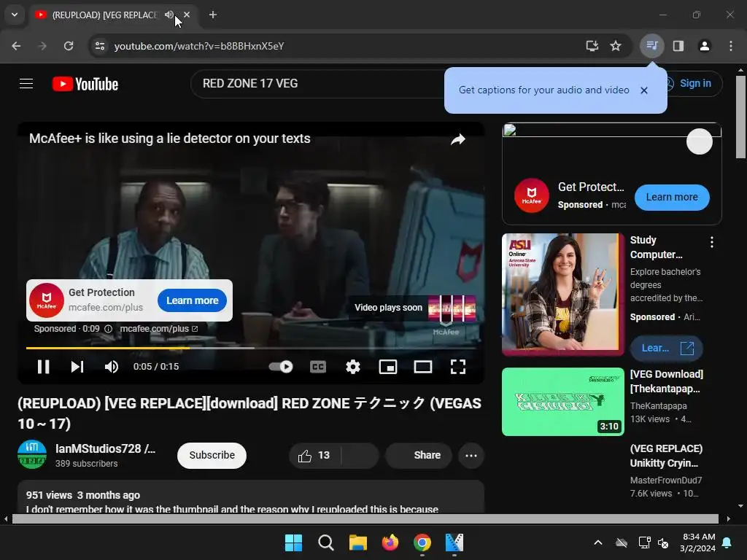Screen dimensions: 747x560
Task: Mute the player volume
Action: [111, 367]
